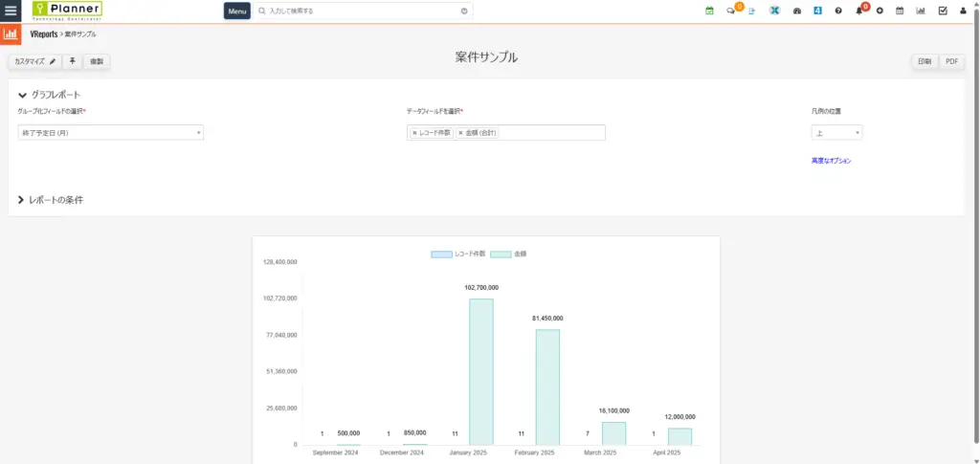This screenshot has height=464, width=980.
Task: Click the help question mark icon
Action: click(x=838, y=11)
